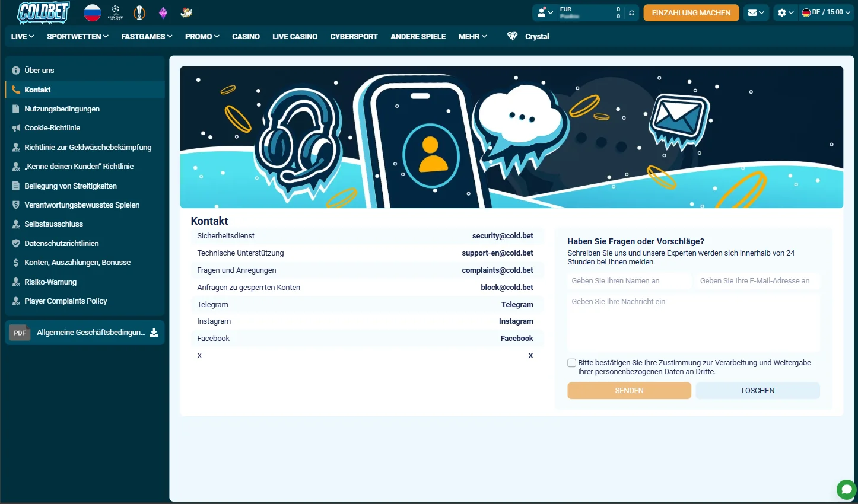Expand the SPORTWETTEN dropdown menu
The height and width of the screenshot is (504, 858).
(78, 36)
